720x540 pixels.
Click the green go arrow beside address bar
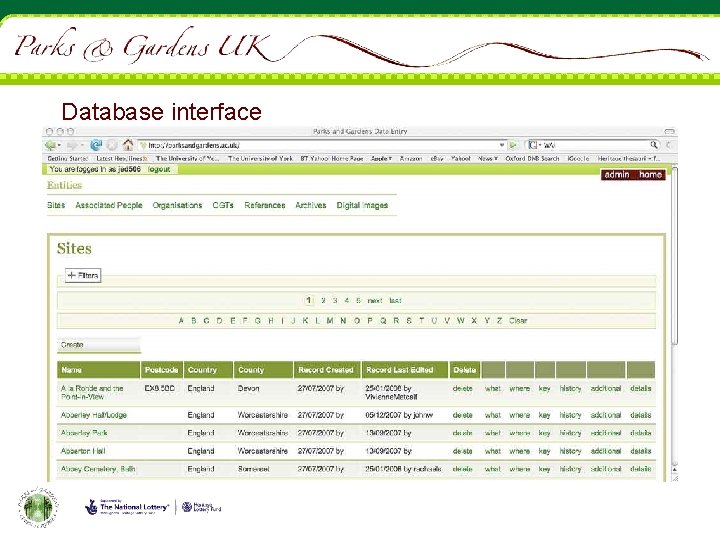(x=513, y=145)
